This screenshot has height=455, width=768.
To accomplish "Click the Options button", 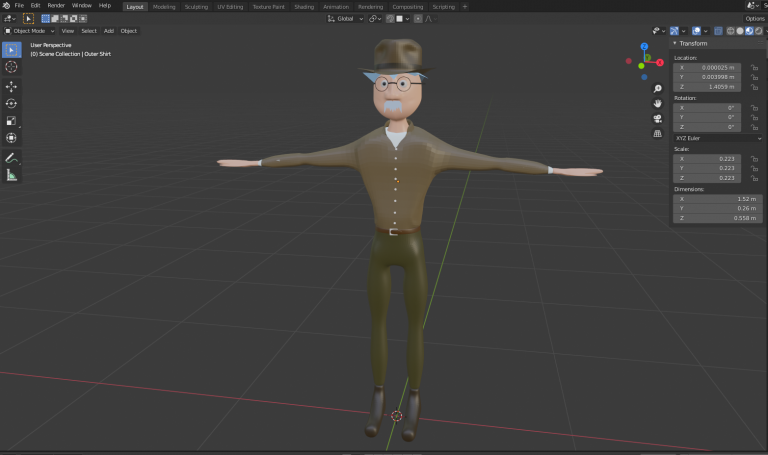I will point(755,19).
